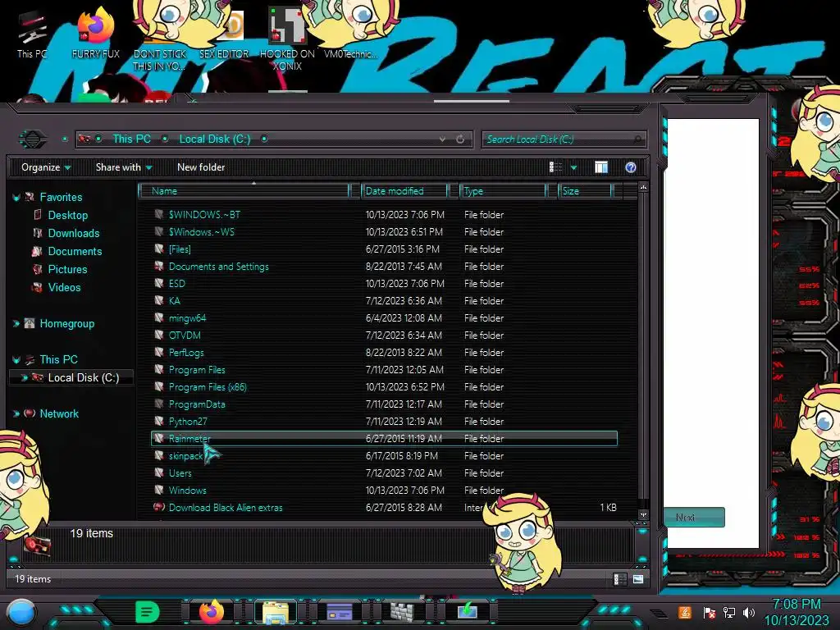Select the $WINDOWS.~BT folder icon

click(159, 215)
